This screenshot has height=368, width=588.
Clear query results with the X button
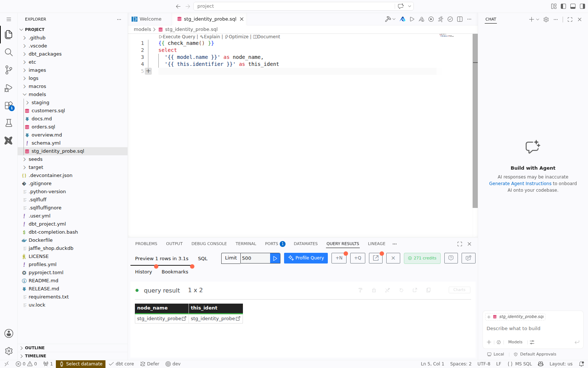pos(393,258)
